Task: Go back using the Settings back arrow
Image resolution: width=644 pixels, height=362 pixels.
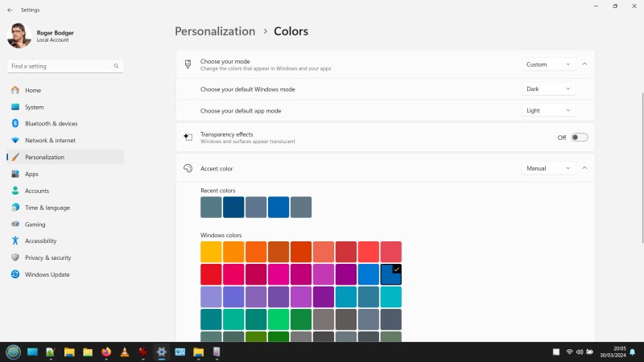Action: pyautogui.click(x=10, y=10)
